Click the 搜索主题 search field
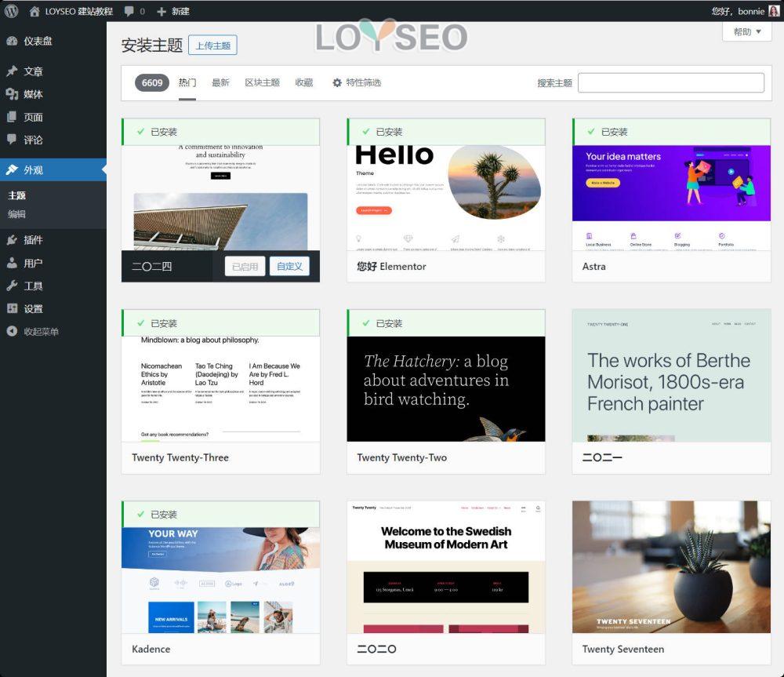This screenshot has height=677, width=784. (670, 82)
